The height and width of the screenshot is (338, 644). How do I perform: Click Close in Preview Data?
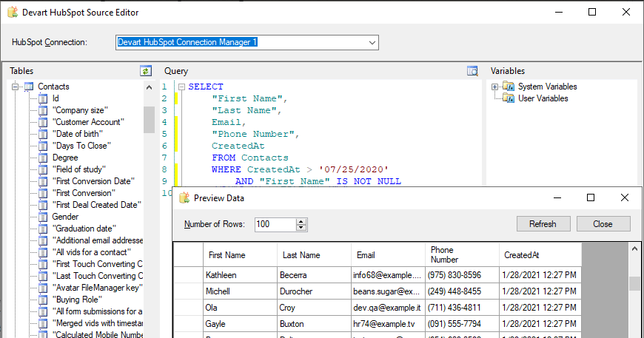point(603,224)
